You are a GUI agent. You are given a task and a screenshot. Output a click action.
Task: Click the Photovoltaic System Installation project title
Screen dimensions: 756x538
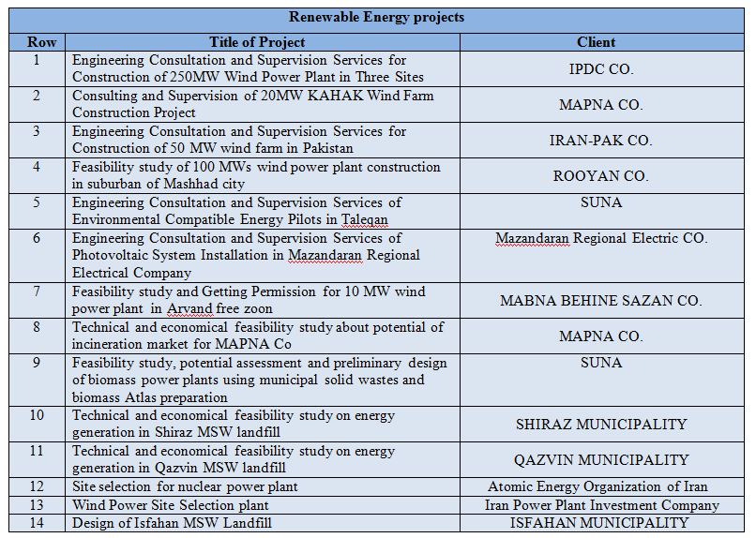pos(246,255)
